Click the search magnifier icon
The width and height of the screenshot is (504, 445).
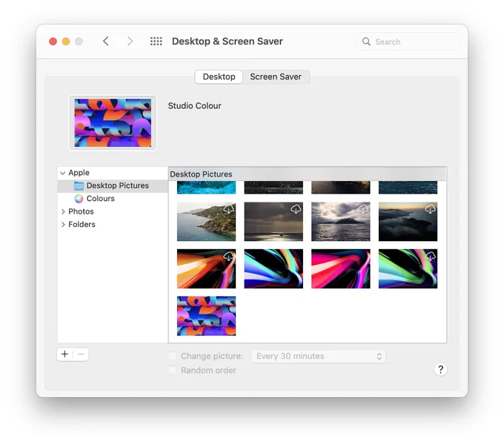pyautogui.click(x=366, y=42)
